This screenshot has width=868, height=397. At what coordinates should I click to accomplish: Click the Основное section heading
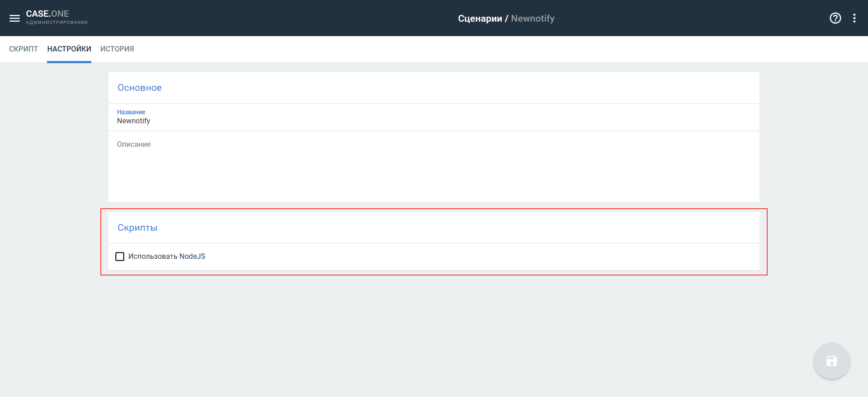tap(140, 88)
